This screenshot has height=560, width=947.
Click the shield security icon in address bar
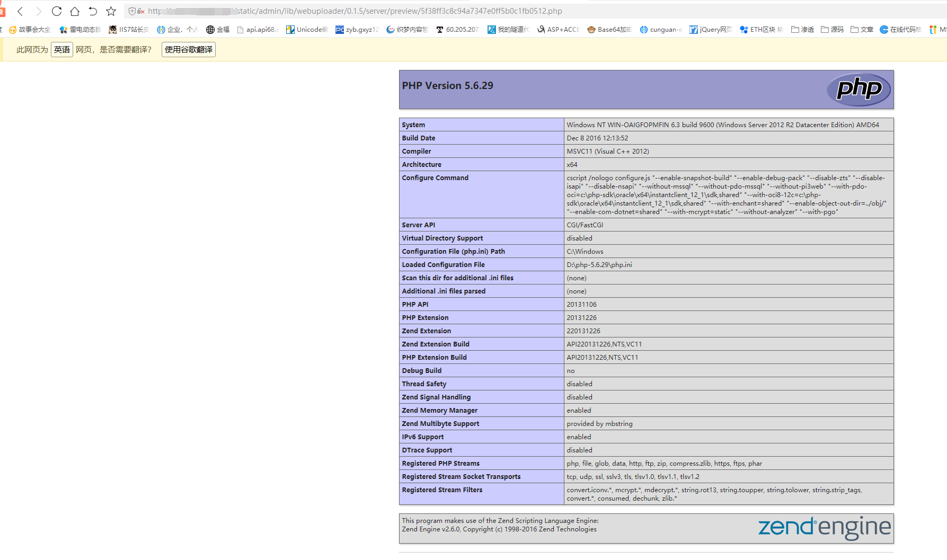(132, 11)
